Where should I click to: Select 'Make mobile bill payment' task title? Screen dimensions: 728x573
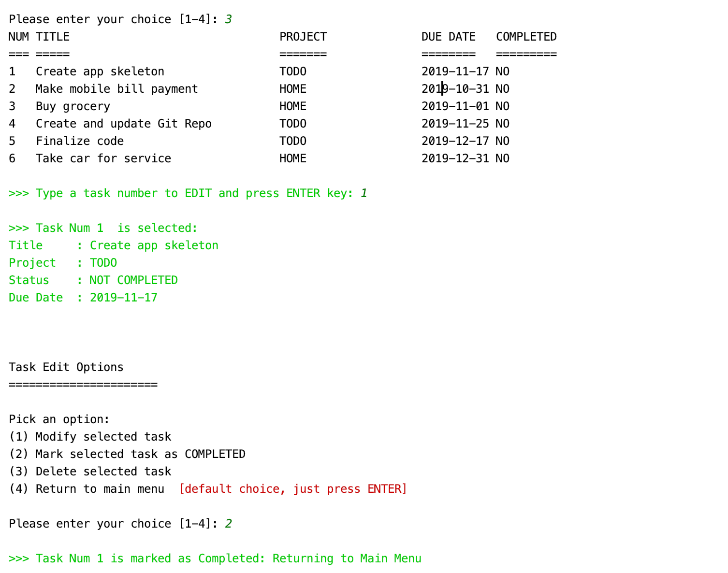[116, 89]
